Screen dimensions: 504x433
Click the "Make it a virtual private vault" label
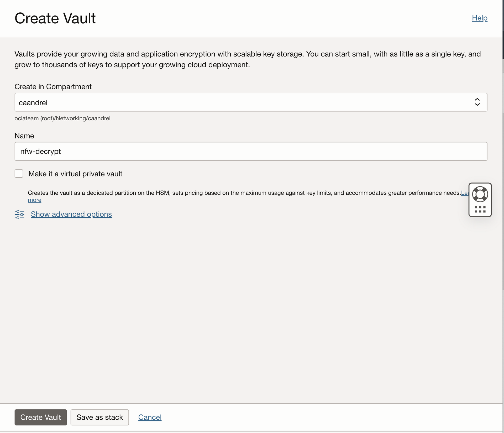pos(75,174)
